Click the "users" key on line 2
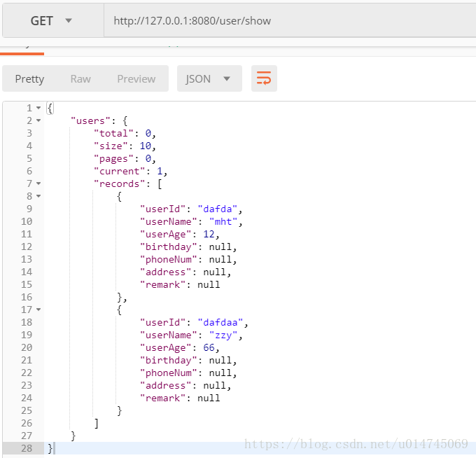The height and width of the screenshot is (458, 476). (90, 120)
